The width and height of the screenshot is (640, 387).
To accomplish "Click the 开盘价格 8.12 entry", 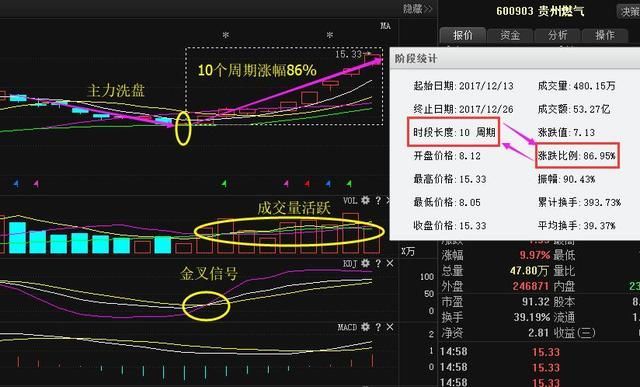I will coord(447,156).
